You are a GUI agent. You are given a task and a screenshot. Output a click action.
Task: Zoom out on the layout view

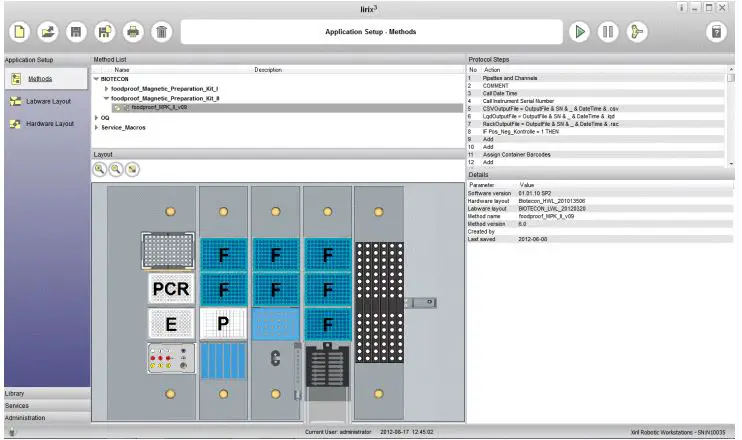point(116,169)
